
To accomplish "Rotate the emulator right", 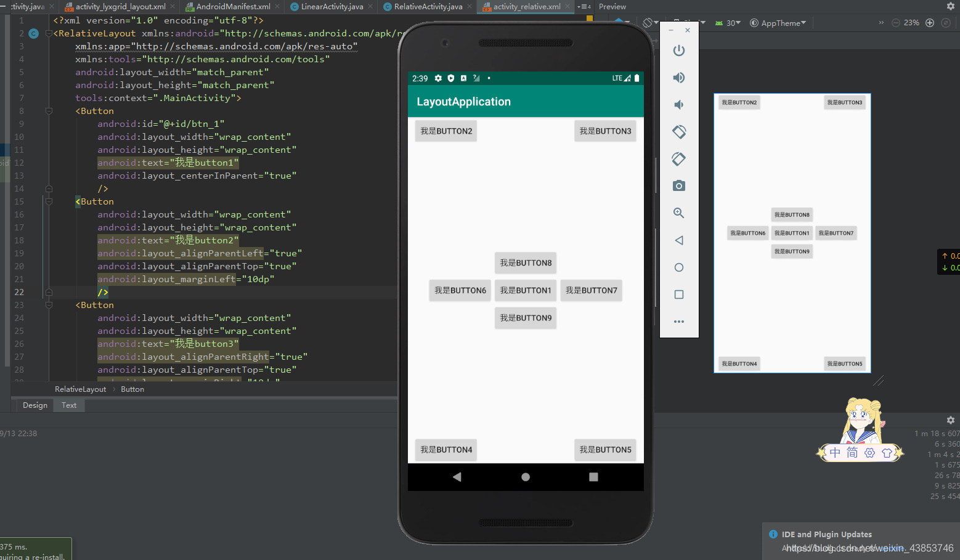I will click(x=679, y=159).
